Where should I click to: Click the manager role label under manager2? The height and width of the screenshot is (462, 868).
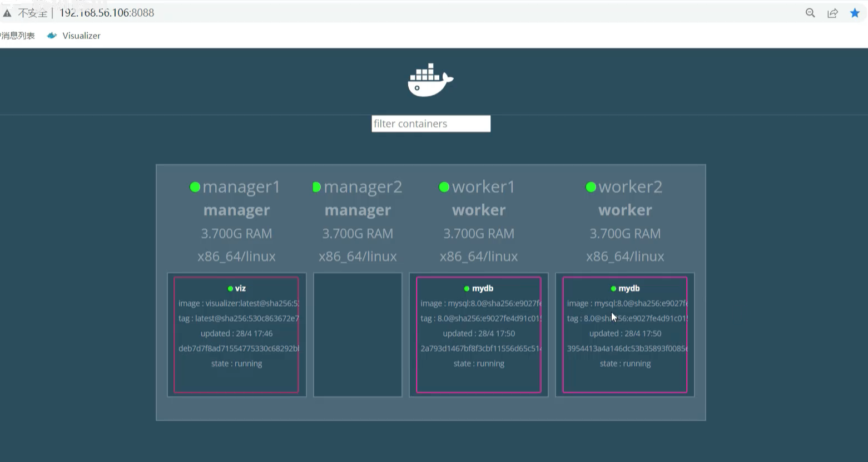point(358,210)
